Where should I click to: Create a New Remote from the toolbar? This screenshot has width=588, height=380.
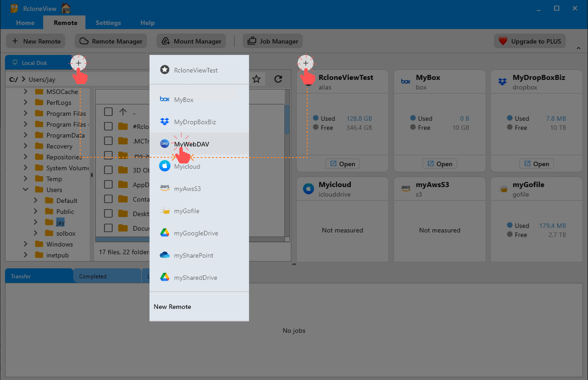tap(36, 41)
